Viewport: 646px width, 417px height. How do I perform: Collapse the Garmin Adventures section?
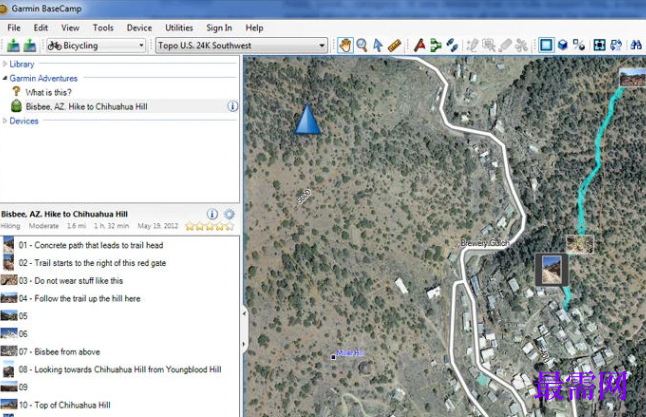tap(5, 78)
